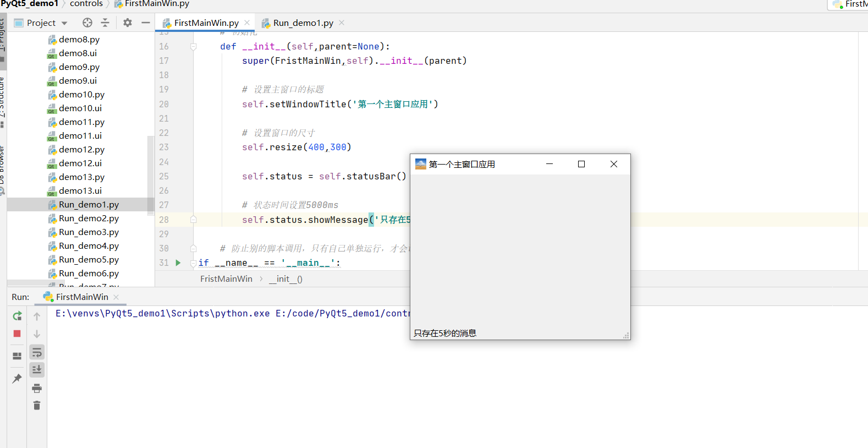The image size is (868, 448).
Task: Click fold marker at line 30
Action: [194, 248]
